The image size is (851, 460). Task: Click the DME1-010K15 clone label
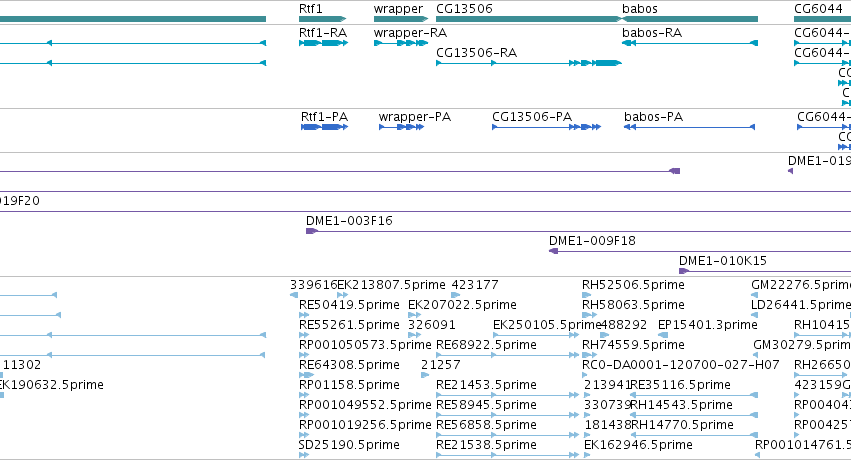[723, 261]
